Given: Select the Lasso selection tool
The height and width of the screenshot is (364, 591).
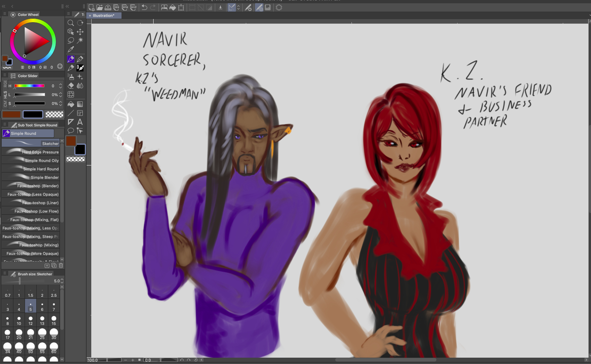Looking at the screenshot, I should [71, 40].
